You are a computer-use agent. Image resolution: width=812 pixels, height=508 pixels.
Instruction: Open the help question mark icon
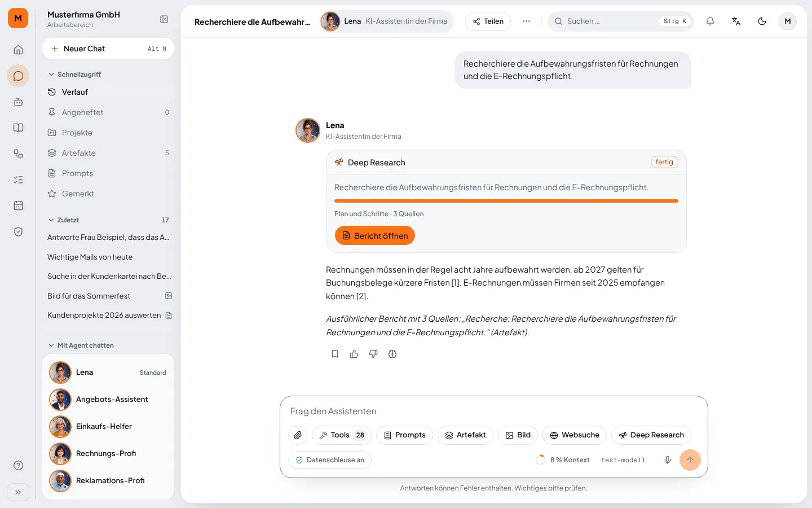(x=18, y=465)
